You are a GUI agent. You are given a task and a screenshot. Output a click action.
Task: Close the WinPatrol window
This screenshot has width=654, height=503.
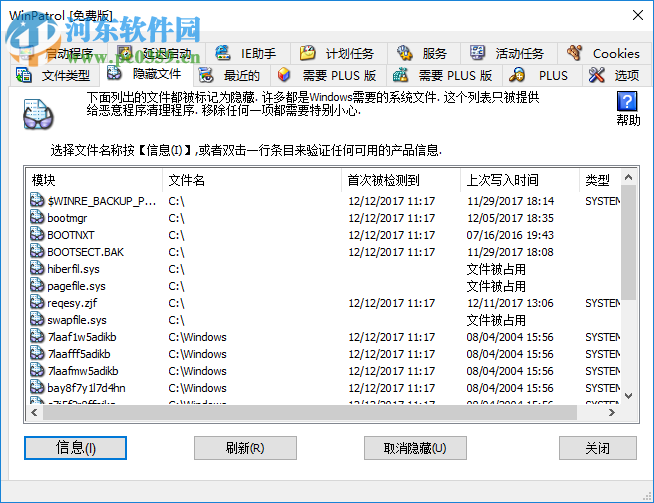(x=637, y=15)
